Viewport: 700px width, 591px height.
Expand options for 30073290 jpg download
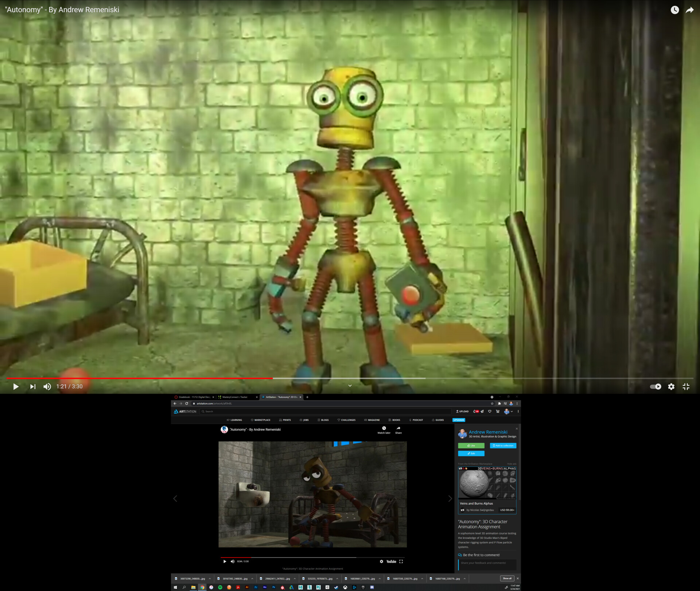pos(210,579)
